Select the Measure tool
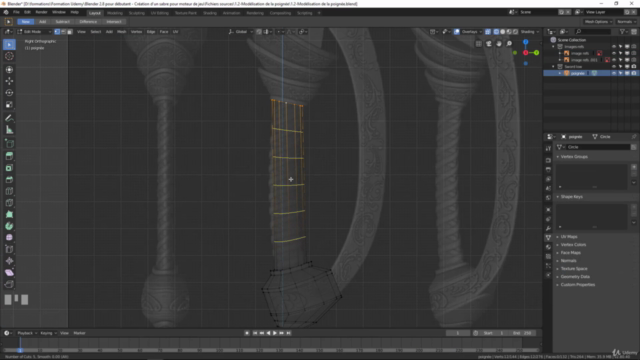This screenshot has width=640, height=360. [9, 130]
